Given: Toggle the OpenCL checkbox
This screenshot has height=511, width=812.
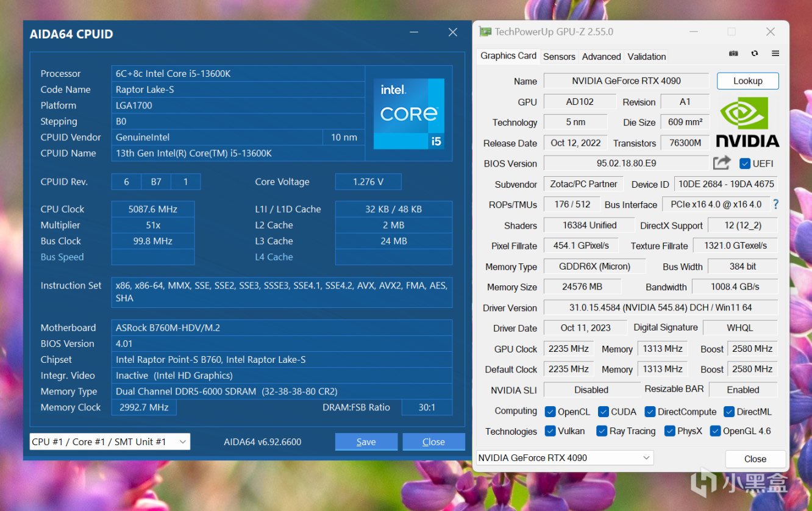Looking at the screenshot, I should pos(550,412).
